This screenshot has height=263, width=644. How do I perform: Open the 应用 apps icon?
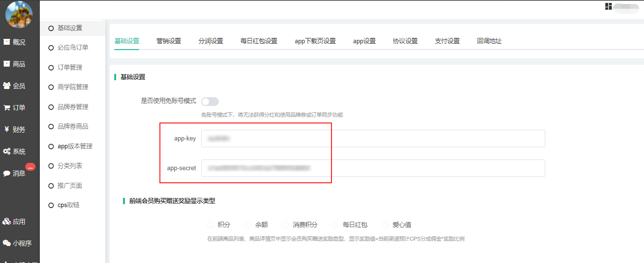click(7, 222)
